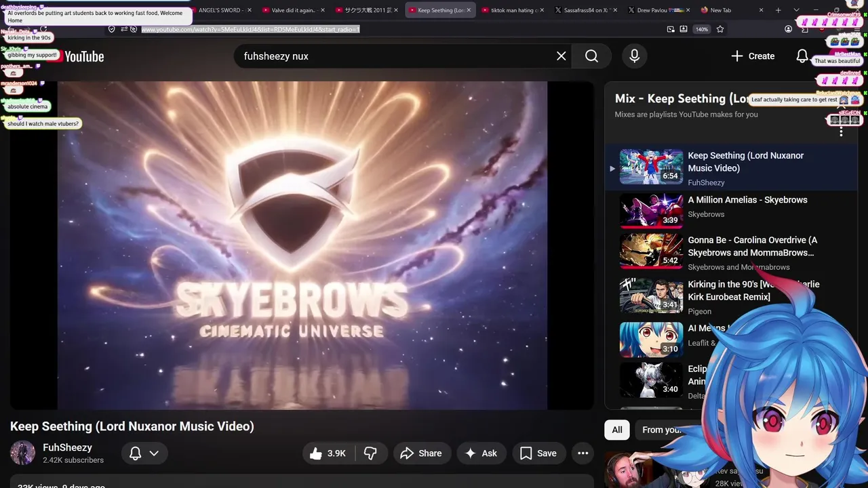The height and width of the screenshot is (488, 868).
Task: Bookmark this page with the star icon
Action: pyautogui.click(x=720, y=29)
